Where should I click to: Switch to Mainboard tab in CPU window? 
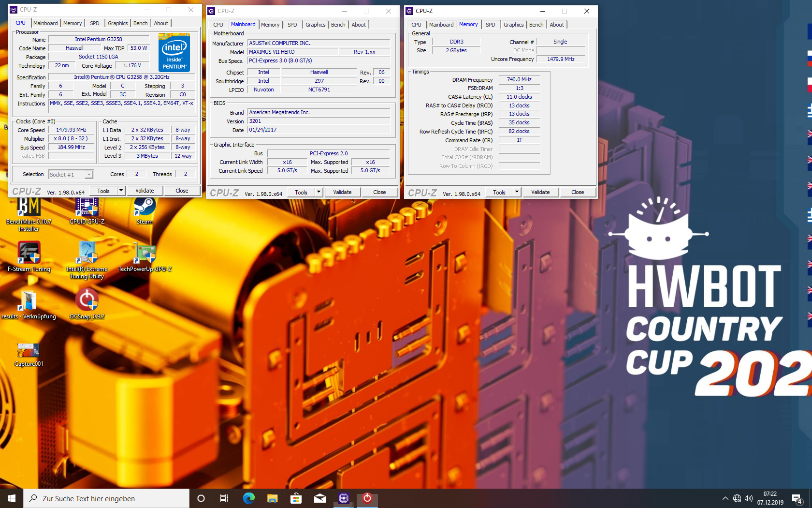coord(45,23)
